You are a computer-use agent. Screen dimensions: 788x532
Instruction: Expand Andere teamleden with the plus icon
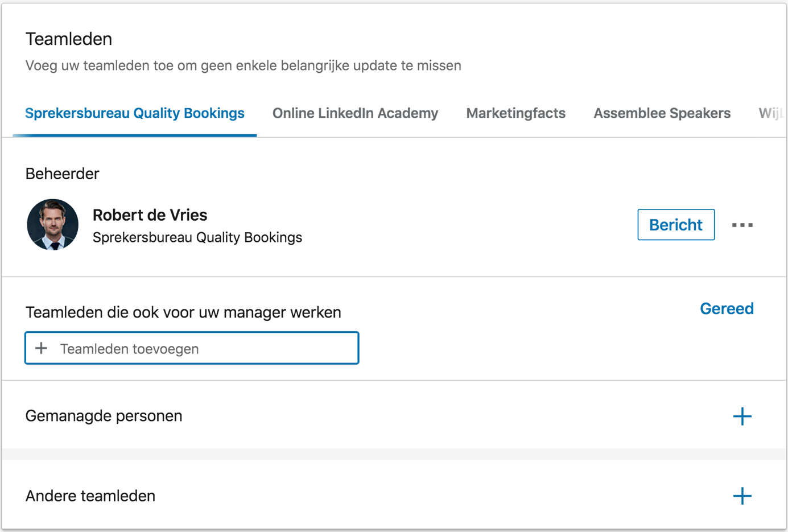(742, 496)
